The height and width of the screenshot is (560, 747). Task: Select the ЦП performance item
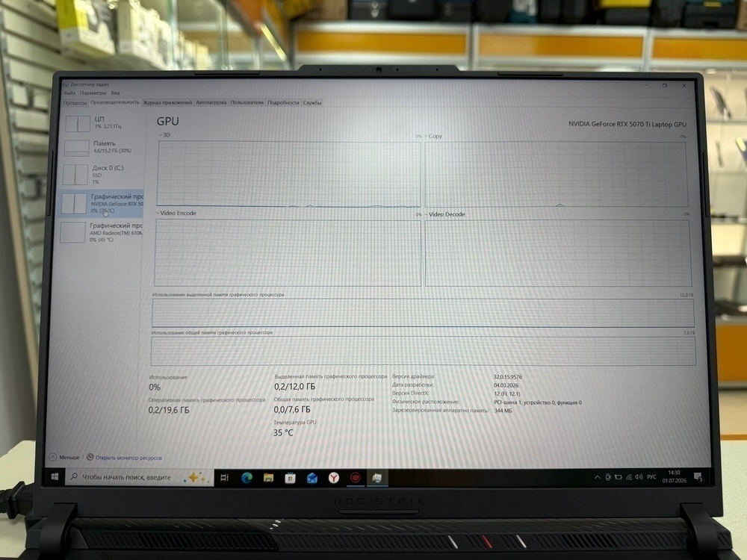click(103, 123)
